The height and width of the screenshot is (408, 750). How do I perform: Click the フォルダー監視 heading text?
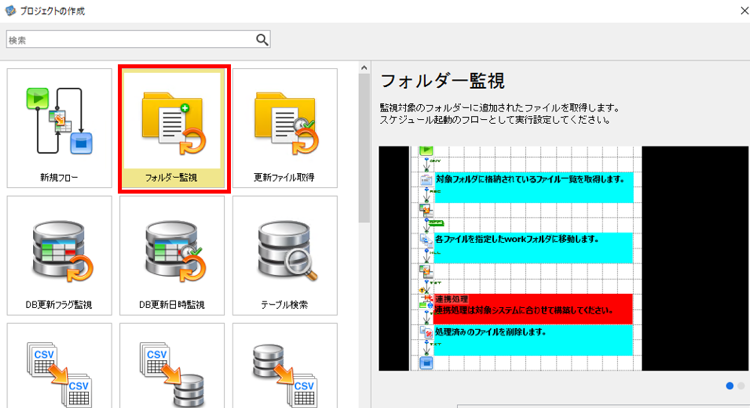(x=442, y=81)
